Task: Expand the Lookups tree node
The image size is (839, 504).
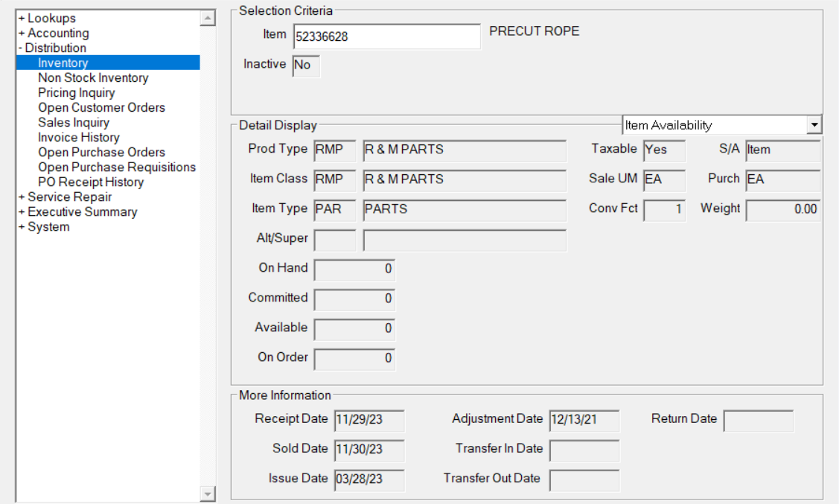Action: [22, 18]
